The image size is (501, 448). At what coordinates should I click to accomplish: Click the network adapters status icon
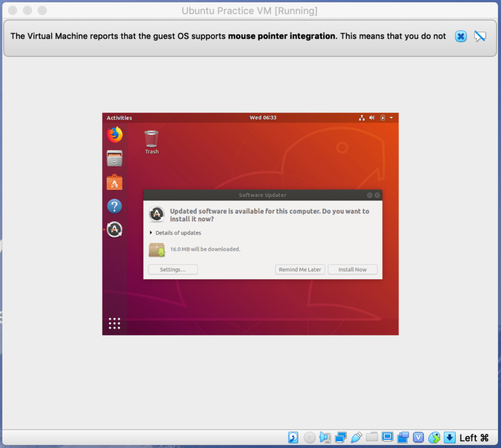coord(341,437)
